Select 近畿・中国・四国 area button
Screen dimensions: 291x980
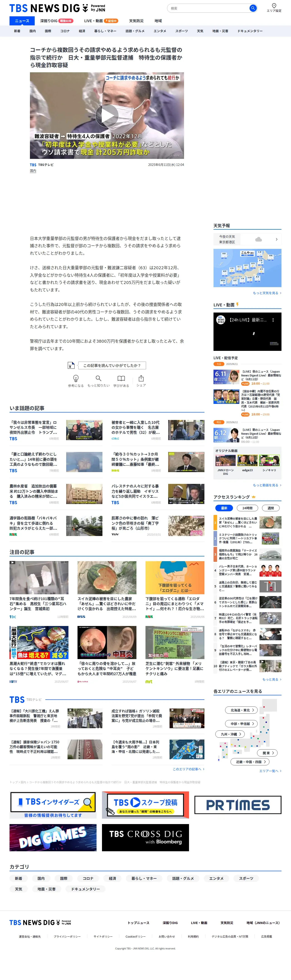pos(250,762)
